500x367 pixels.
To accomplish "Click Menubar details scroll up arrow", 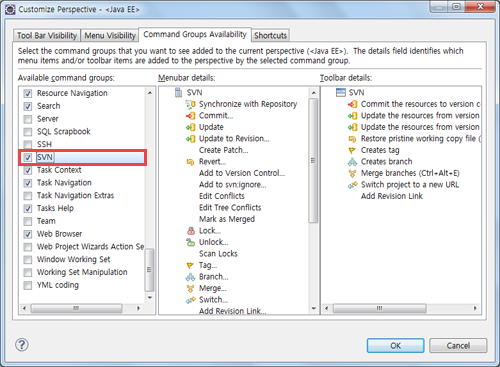I will tap(313, 93).
